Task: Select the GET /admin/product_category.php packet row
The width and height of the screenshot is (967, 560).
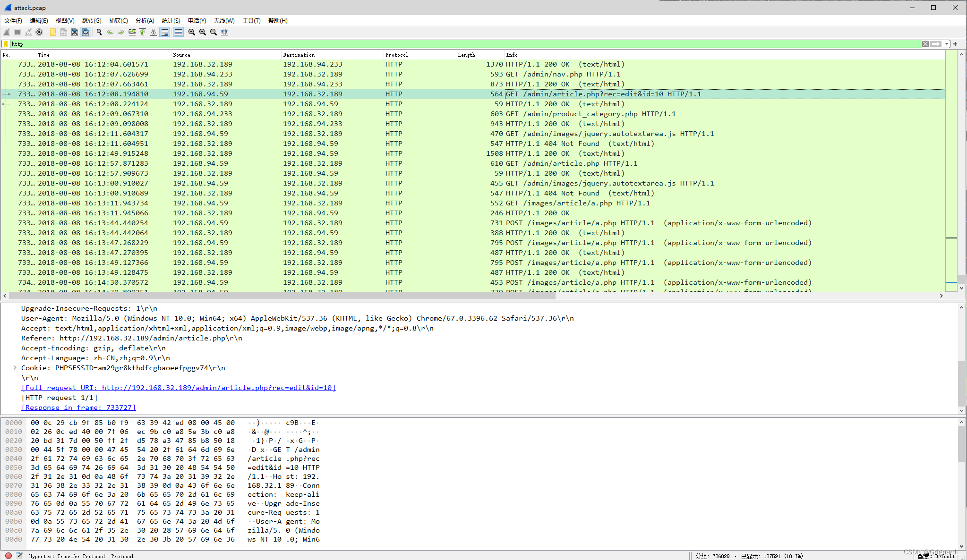Action: click(472, 114)
